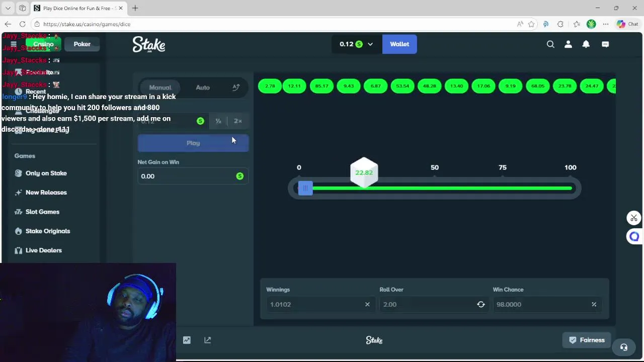The height and width of the screenshot is (362, 644).
Task: Click the pop-out game icon in footer
Action: point(208,340)
